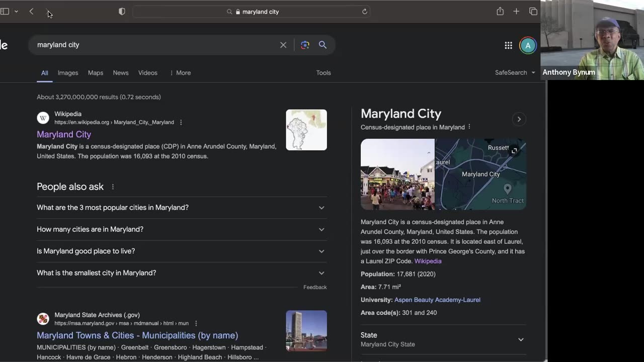Send Feedback on People also ask
This screenshot has width=644, height=362.
(315, 287)
